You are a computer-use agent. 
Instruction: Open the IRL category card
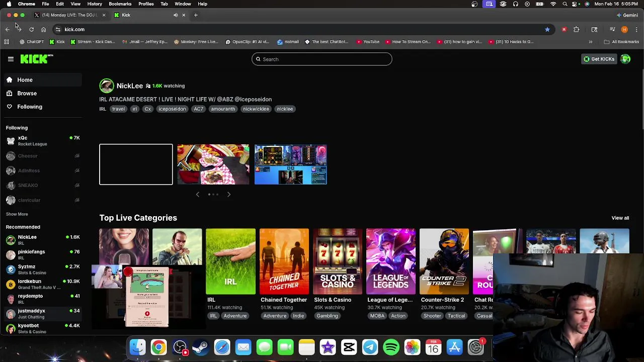point(230,261)
